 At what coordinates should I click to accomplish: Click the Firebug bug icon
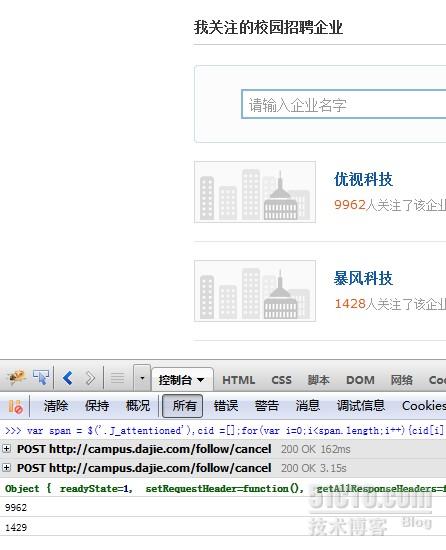[x=16, y=378]
